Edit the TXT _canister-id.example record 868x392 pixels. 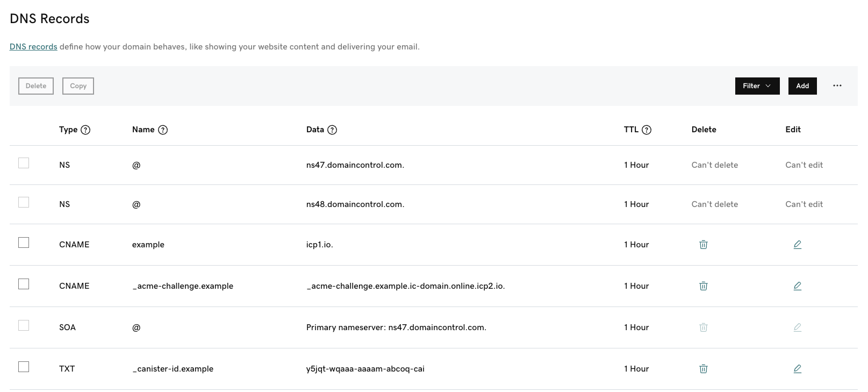click(798, 369)
